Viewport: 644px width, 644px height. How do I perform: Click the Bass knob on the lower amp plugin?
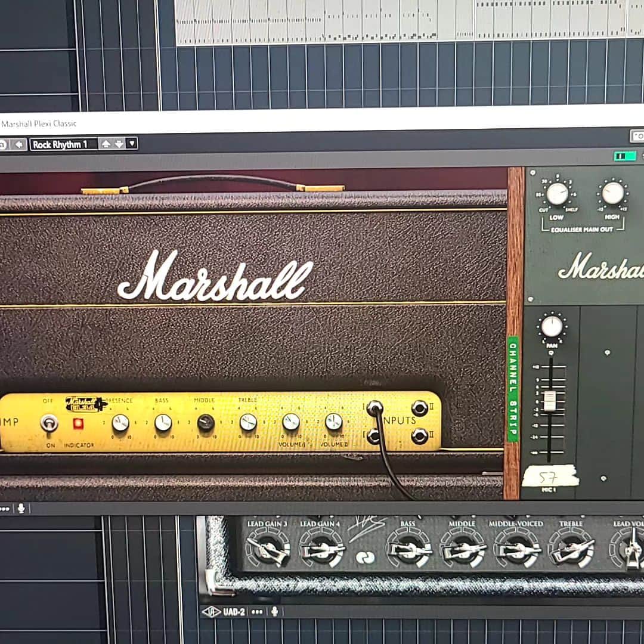tap(408, 549)
